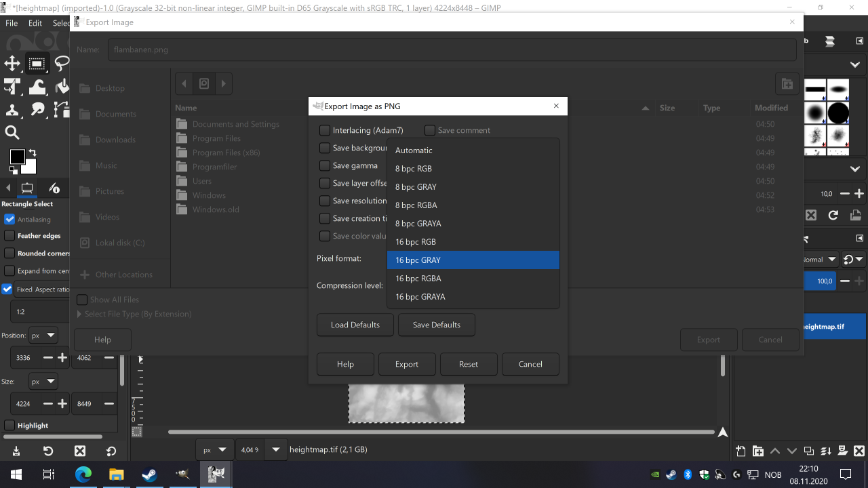Check the Save comment option

point(430,130)
